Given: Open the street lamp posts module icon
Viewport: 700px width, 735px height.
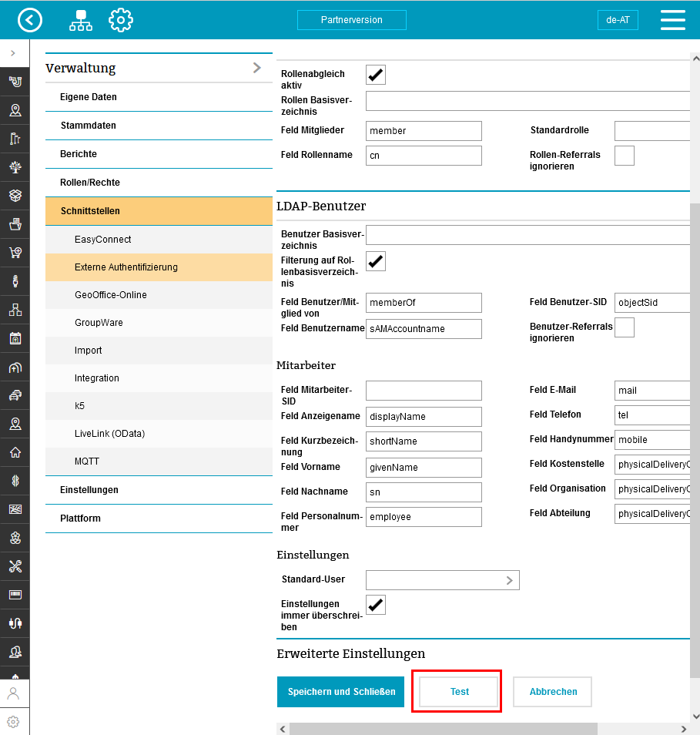Looking at the screenshot, I should [15, 139].
